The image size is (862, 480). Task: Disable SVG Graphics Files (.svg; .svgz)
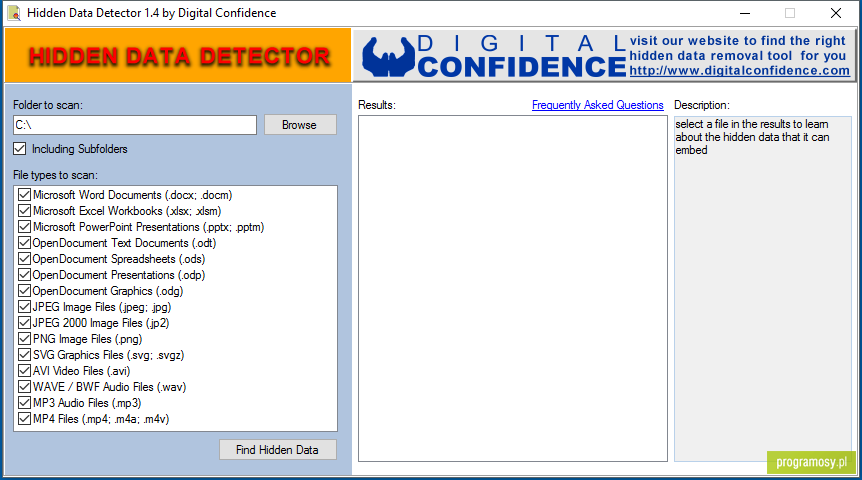[x=24, y=355]
